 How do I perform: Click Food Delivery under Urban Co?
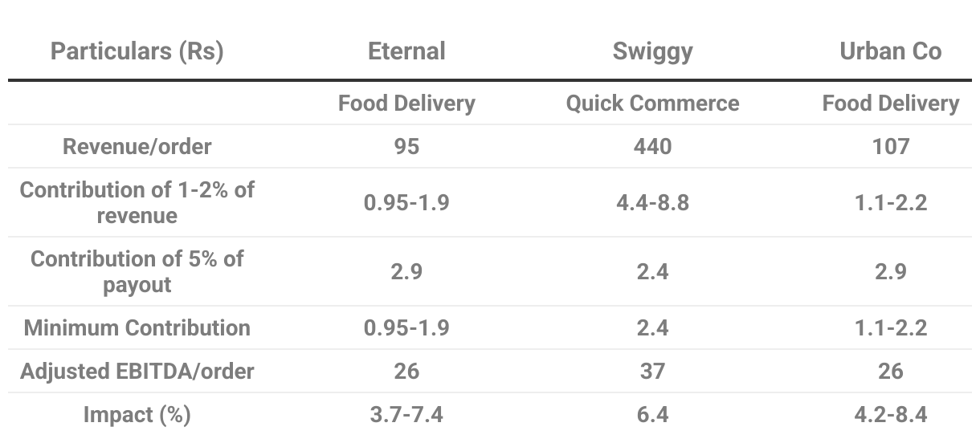890,104
